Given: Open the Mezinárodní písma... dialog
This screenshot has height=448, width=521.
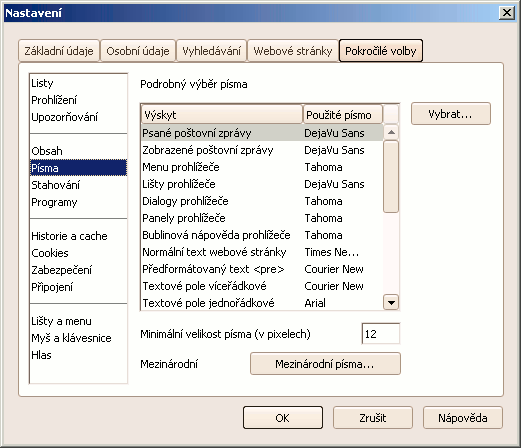Looking at the screenshot, I should (325, 364).
